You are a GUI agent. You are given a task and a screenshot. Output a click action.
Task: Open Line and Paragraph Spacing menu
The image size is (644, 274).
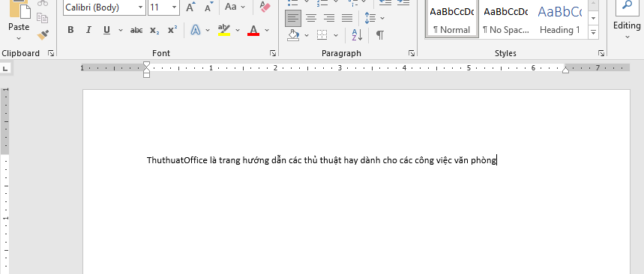374,18
